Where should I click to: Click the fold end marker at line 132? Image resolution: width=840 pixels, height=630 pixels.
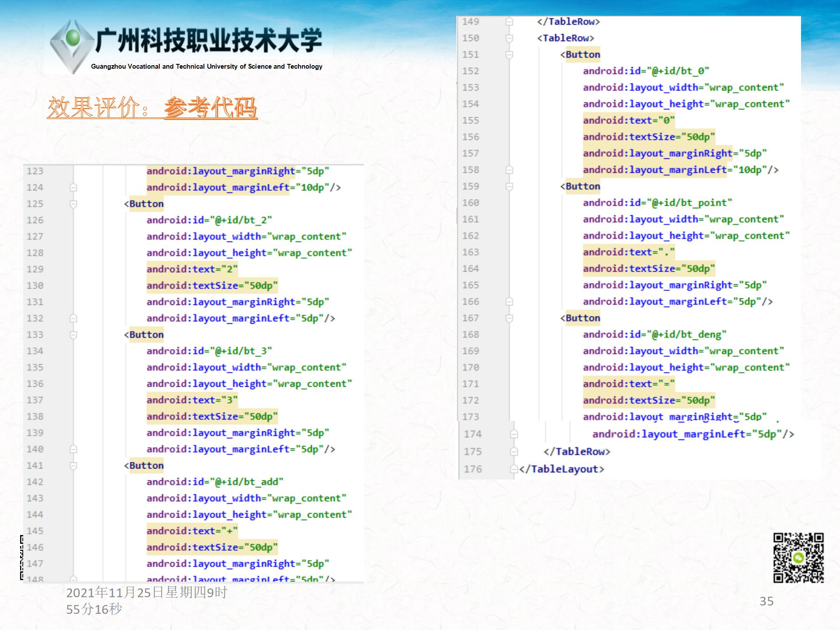[73, 318]
